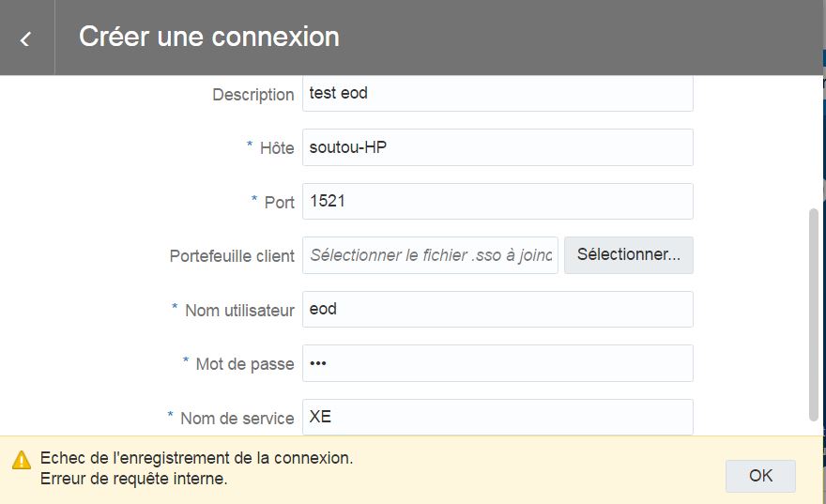Click the vertical scrollbar of the form
This screenshot has height=504, width=826.
(x=813, y=314)
